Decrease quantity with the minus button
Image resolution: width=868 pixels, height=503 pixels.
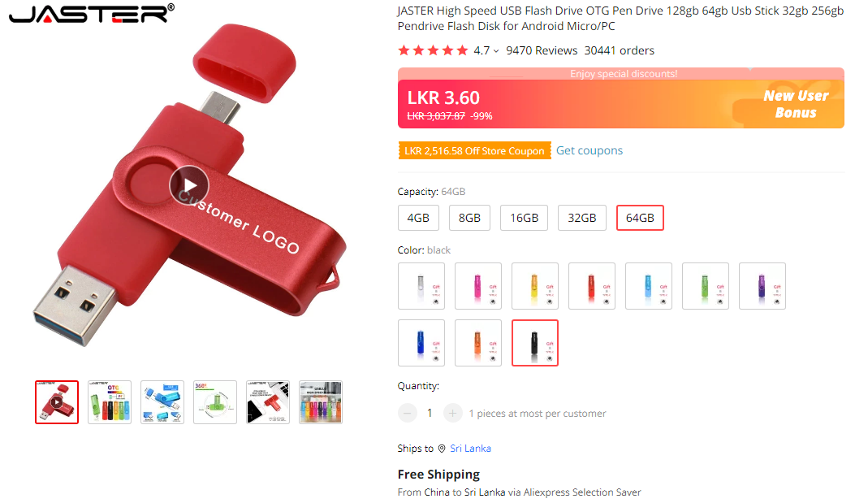tap(408, 414)
